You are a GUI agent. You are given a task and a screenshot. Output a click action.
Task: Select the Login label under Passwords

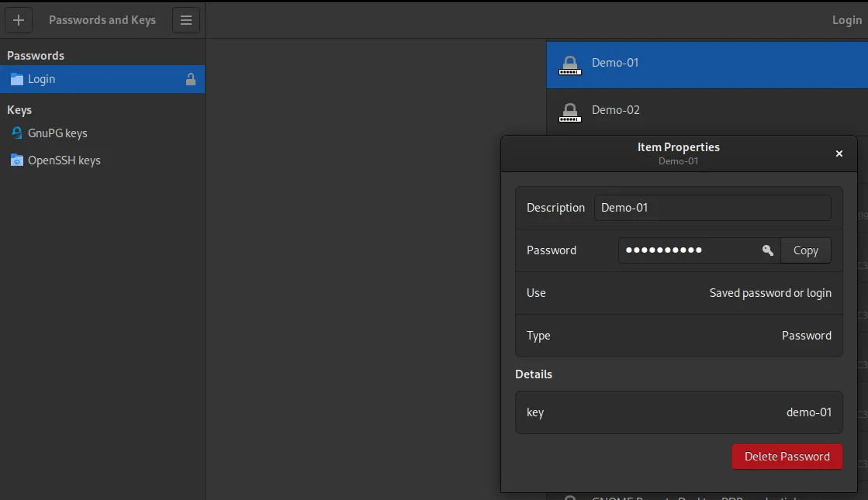(x=42, y=79)
